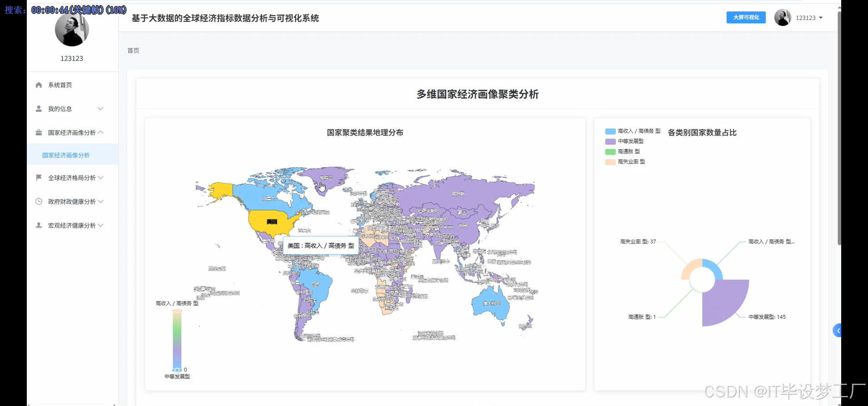Screen dimensions: 868x406
Task: Click the 首页 breadcrumb link
Action: (x=133, y=50)
